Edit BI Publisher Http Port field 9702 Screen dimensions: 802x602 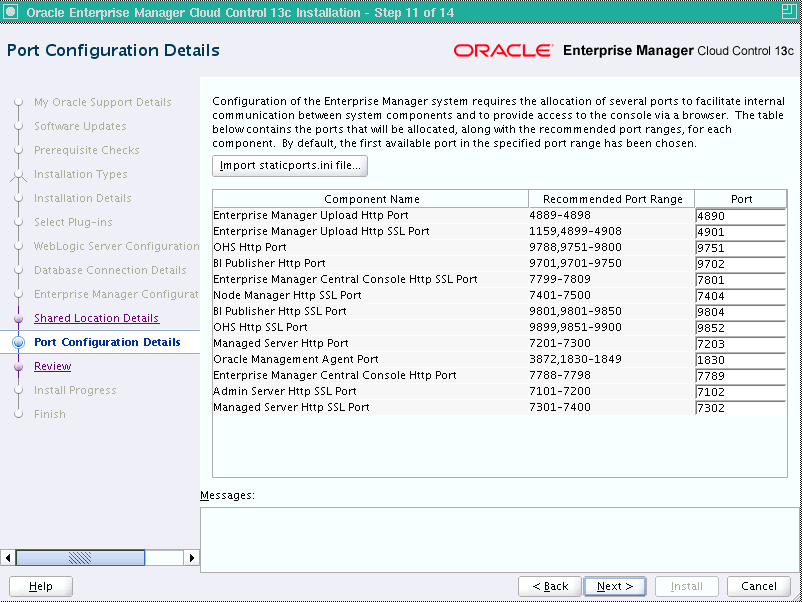tap(741, 264)
